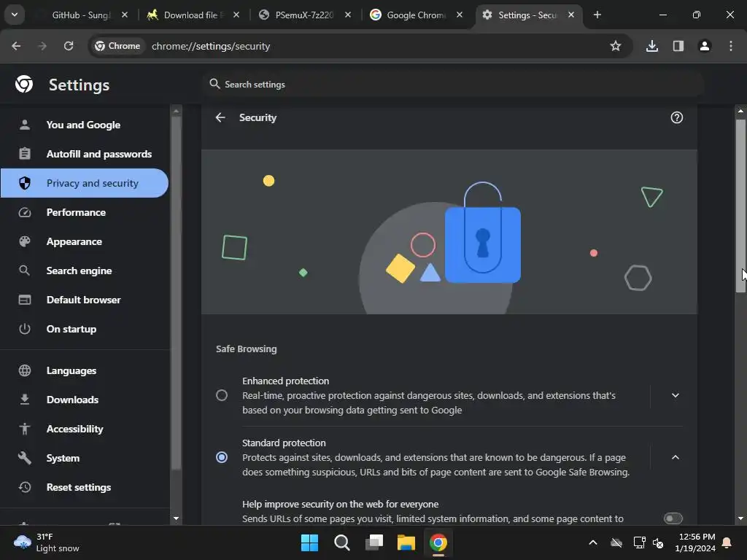Open Search engine settings

coord(84,271)
